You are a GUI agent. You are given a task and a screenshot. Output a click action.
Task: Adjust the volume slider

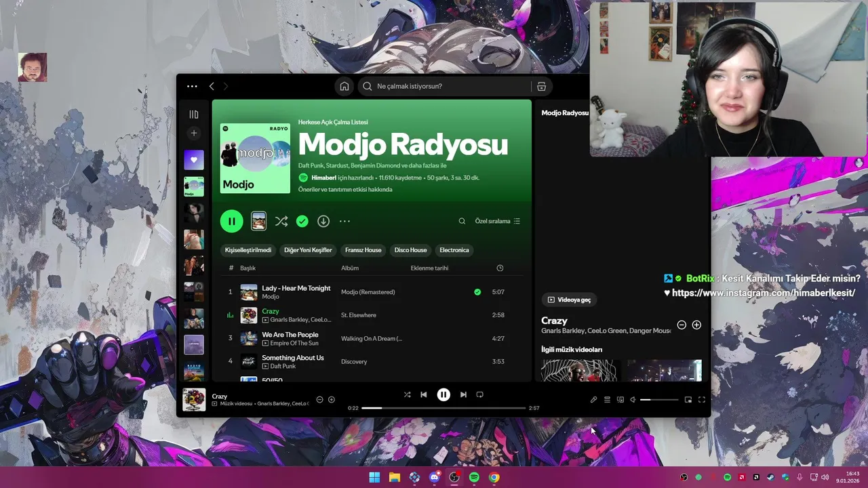659,400
